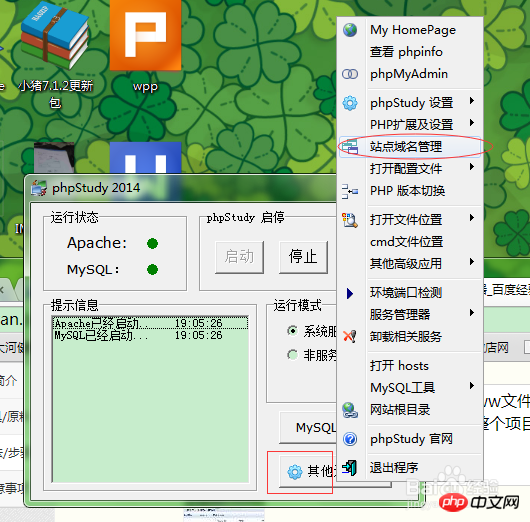Screen dimensions: 530x522
Task: Click the gear icon on 其他 button
Action: coord(295,472)
